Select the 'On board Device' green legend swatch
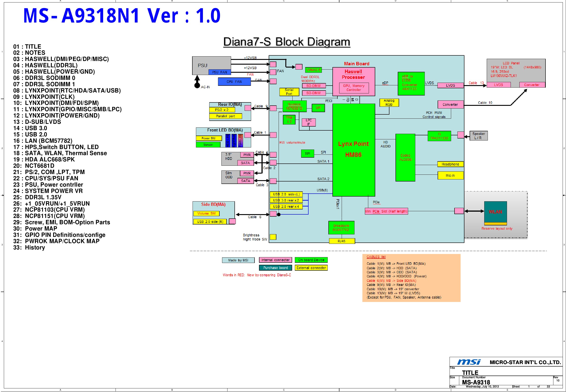 click(x=311, y=260)
